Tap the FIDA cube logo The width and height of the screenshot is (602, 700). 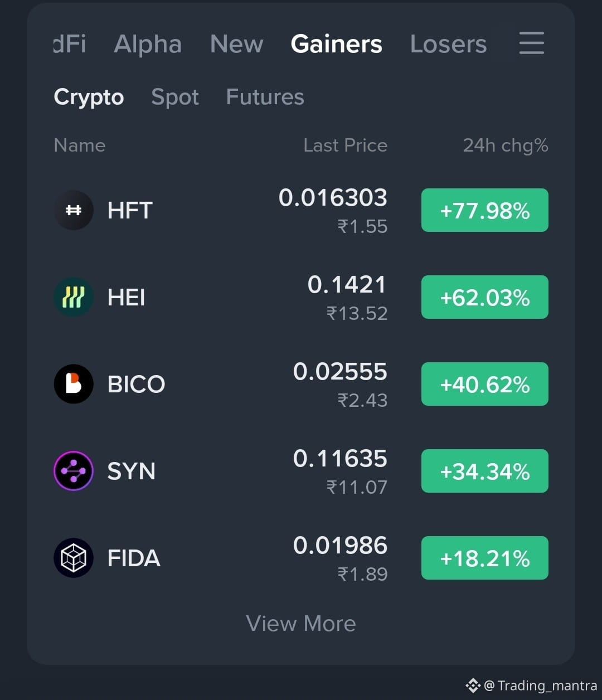(74, 558)
